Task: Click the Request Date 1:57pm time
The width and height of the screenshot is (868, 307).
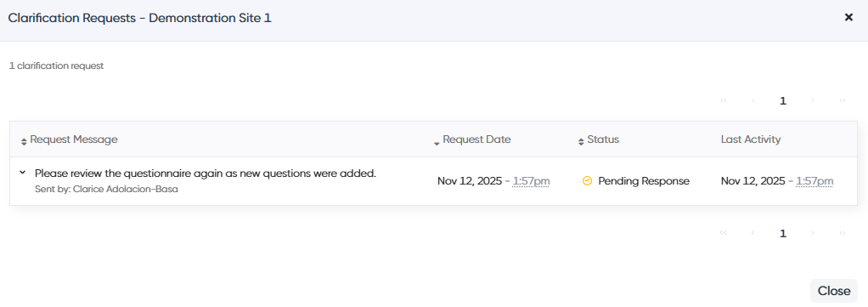Action: 531,181
